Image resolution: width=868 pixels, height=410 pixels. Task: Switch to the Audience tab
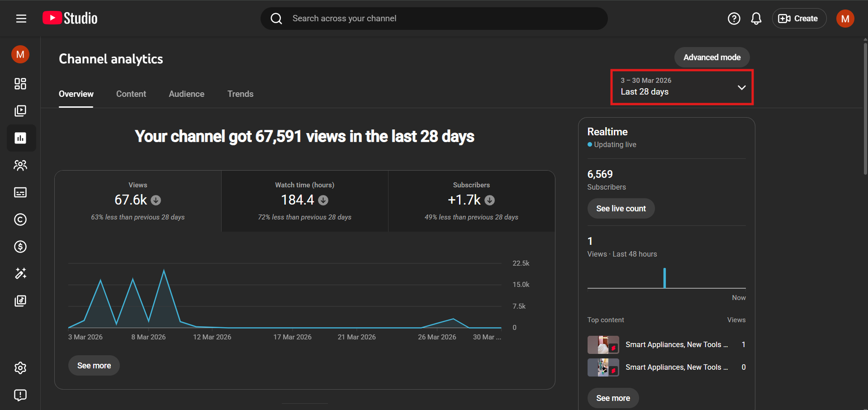(x=186, y=94)
